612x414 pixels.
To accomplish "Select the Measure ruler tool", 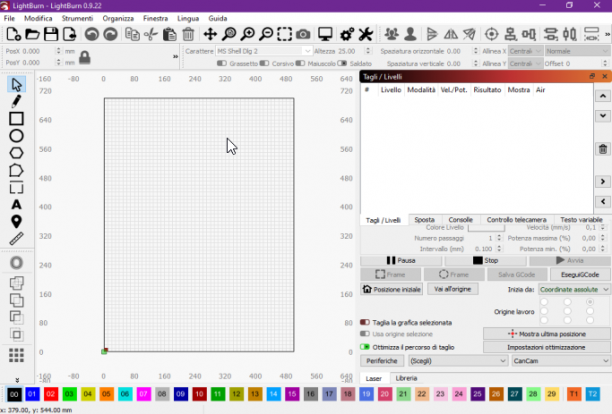I will (16, 238).
